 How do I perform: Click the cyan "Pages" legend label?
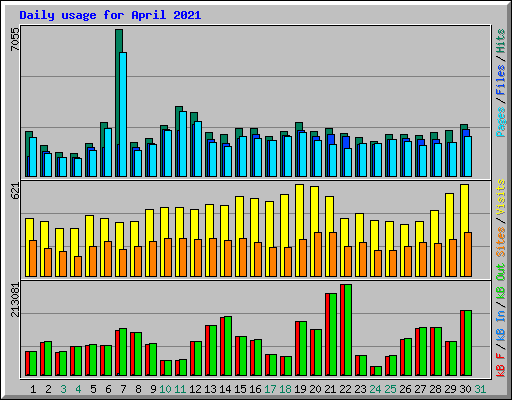(501, 122)
